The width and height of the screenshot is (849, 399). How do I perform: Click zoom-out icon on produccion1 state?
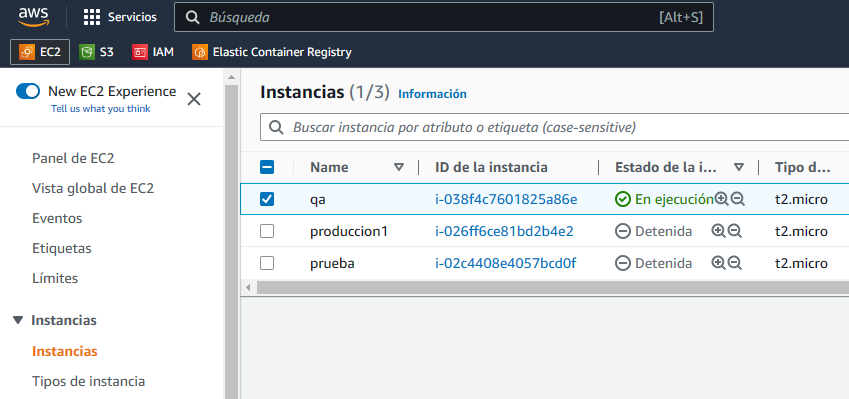[x=734, y=231]
